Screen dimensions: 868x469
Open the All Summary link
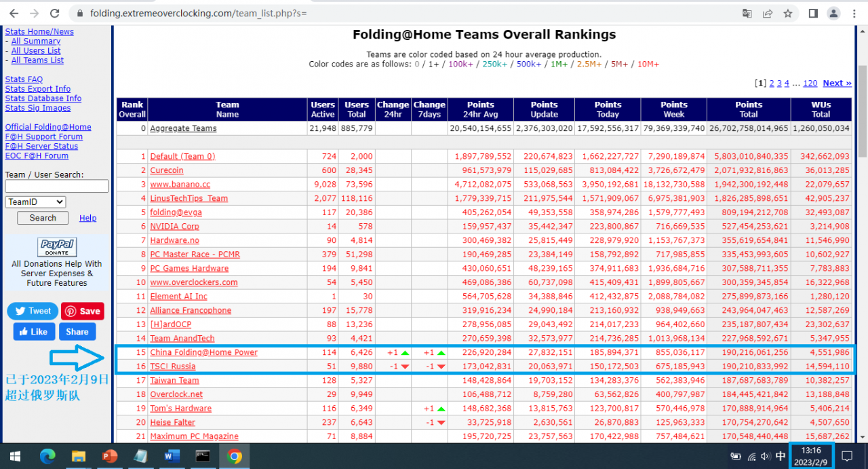pyautogui.click(x=36, y=41)
